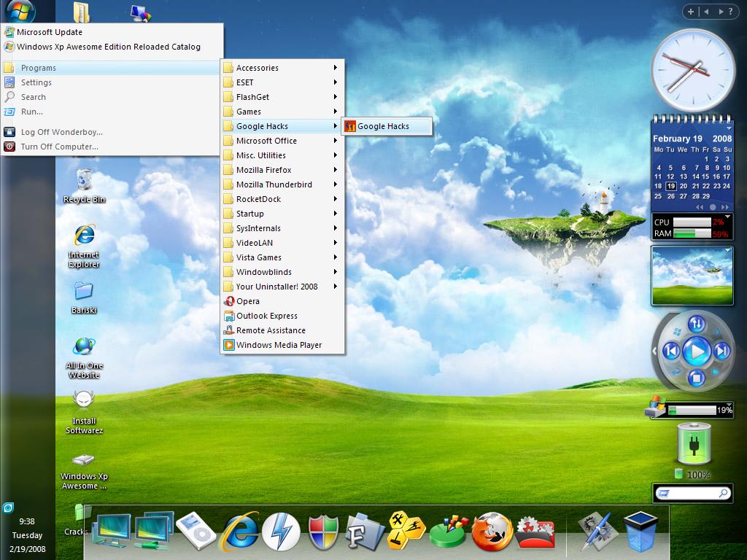Open the Google Hacks shortcut

387,125
